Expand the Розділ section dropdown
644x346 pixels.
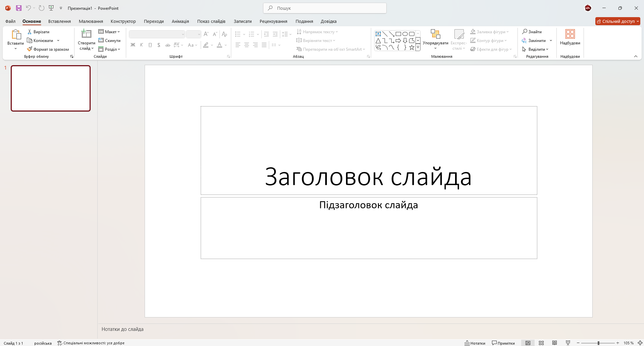tap(109, 49)
